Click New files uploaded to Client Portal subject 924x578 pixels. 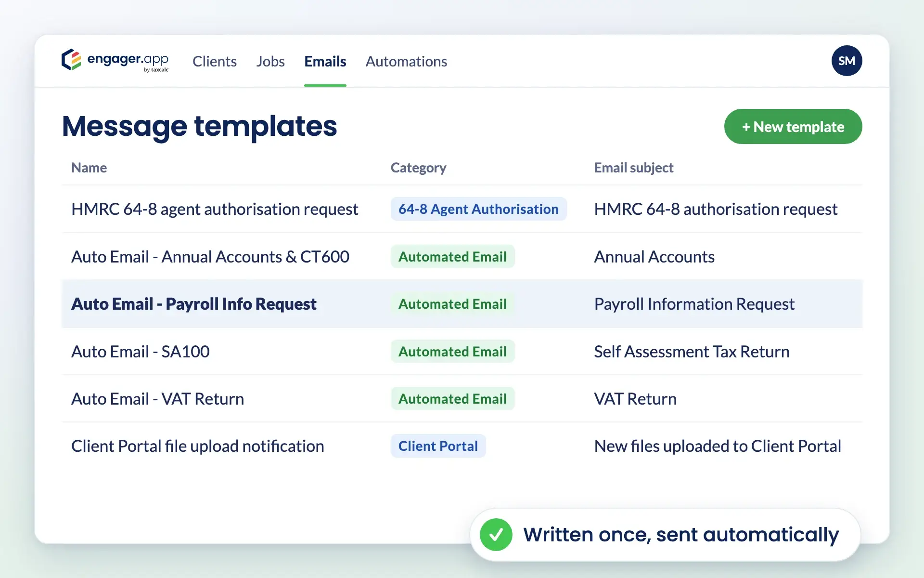click(718, 446)
